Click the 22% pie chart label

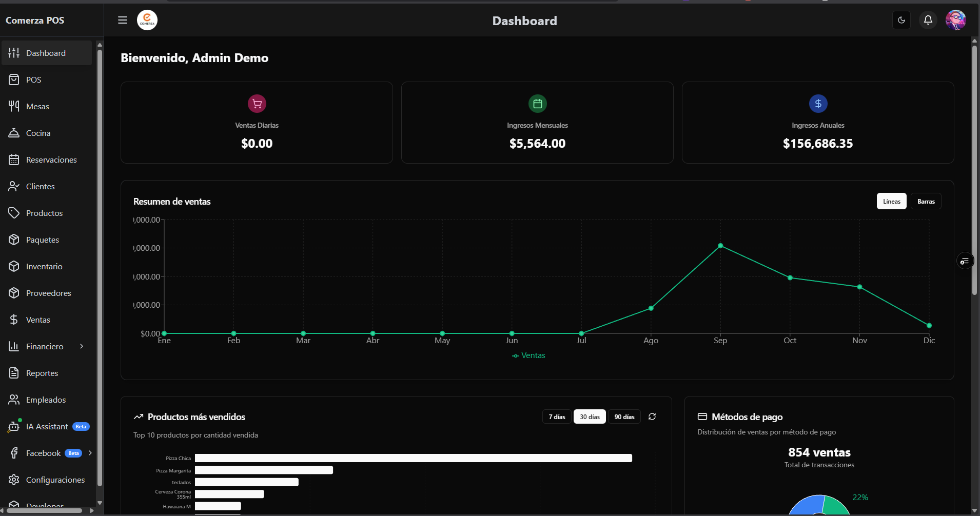pyautogui.click(x=860, y=498)
